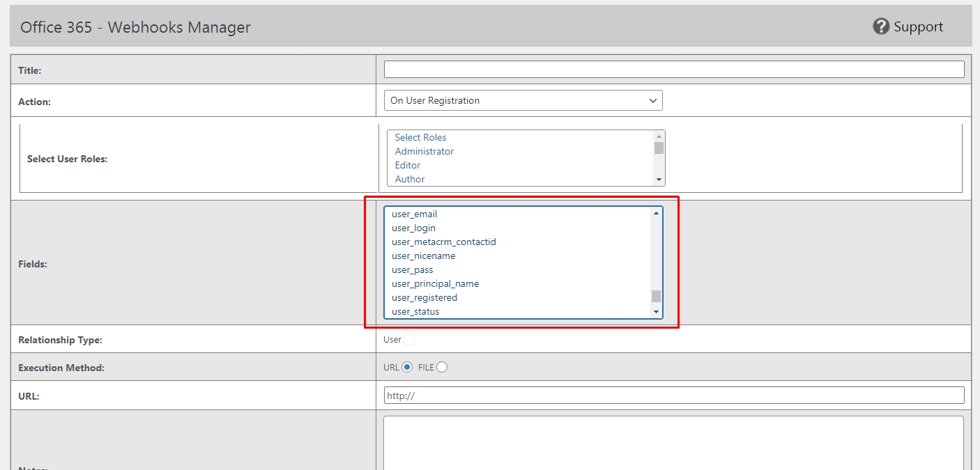Click the Notes text area

pyautogui.click(x=674, y=444)
